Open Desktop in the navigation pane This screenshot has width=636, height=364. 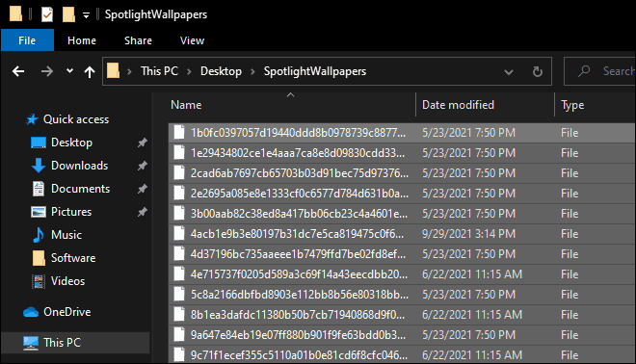point(71,143)
